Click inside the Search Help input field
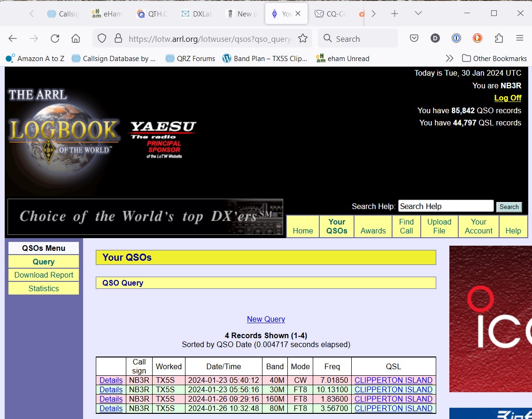532x419 pixels. pyautogui.click(x=445, y=206)
